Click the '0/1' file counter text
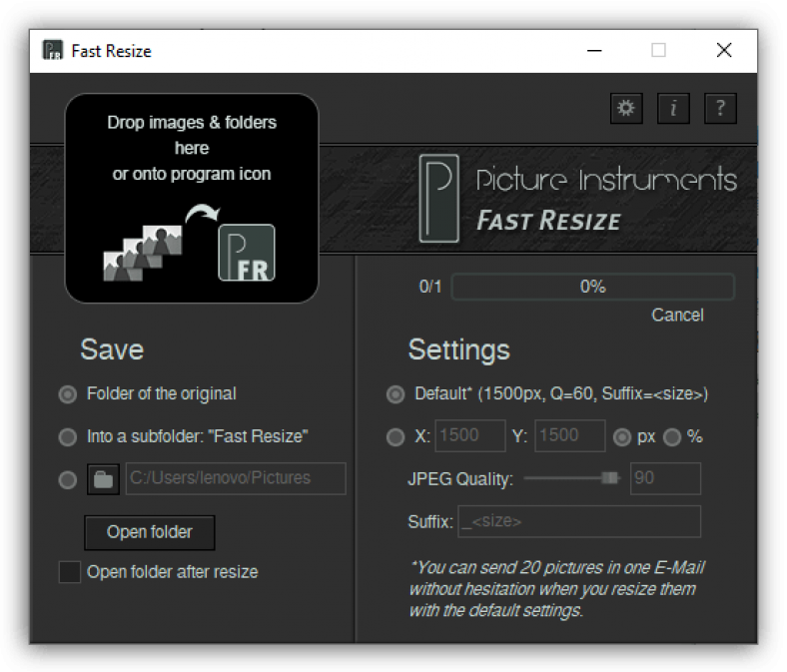 tap(430, 287)
